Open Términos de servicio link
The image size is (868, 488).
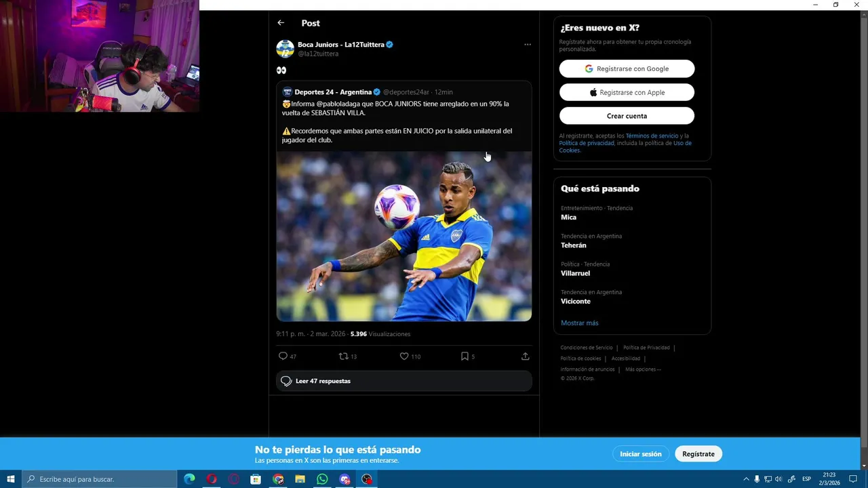coord(652,136)
